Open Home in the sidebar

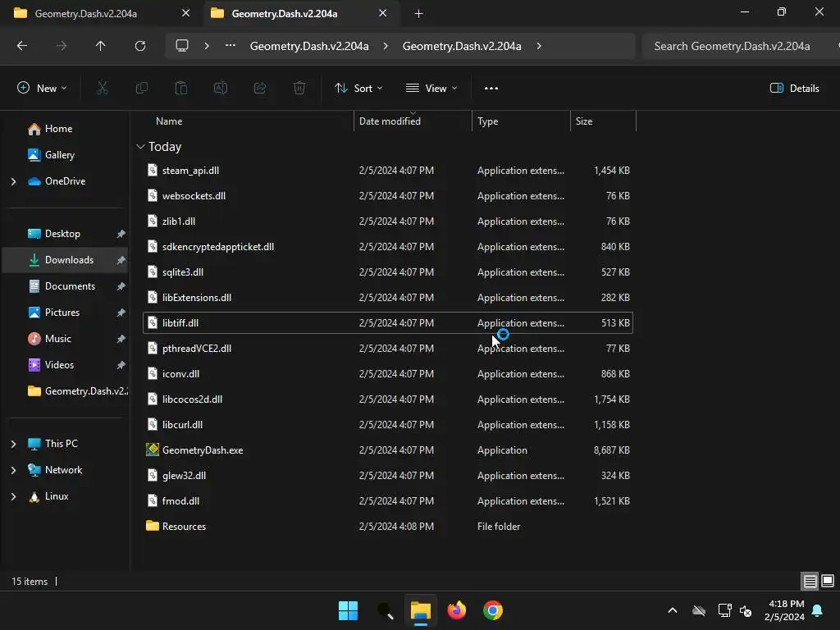(58, 129)
